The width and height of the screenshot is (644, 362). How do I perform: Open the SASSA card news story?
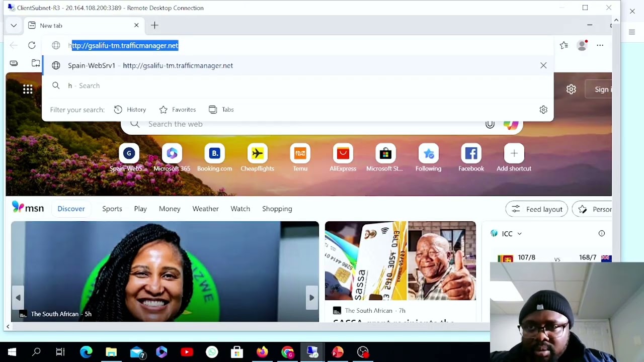(400, 271)
